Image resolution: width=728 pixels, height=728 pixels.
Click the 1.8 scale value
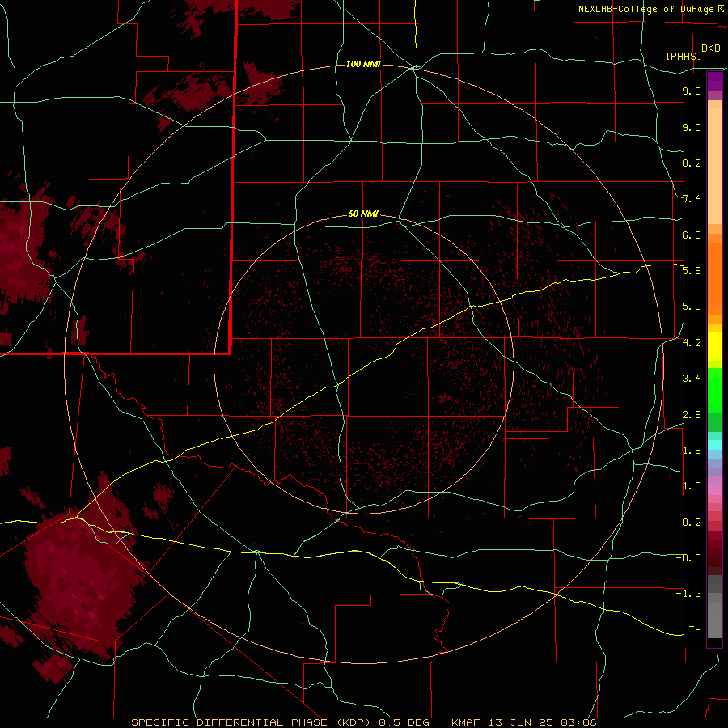692,451
